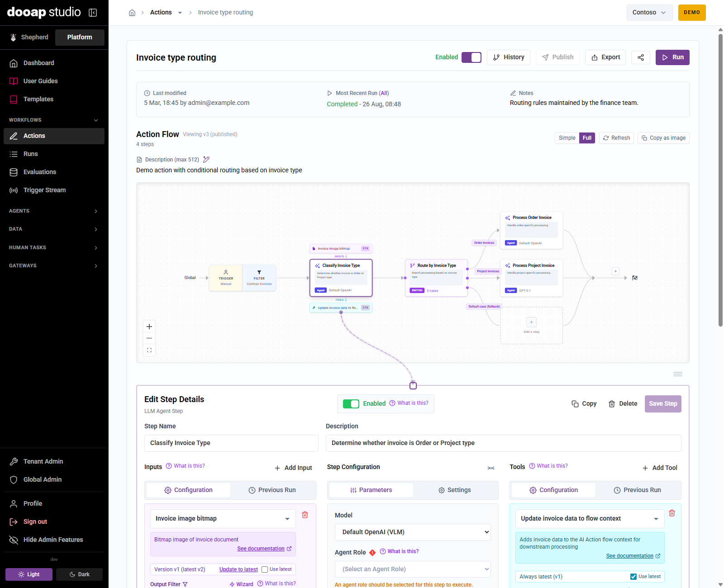Go to home breadcrumb icon

coord(132,13)
